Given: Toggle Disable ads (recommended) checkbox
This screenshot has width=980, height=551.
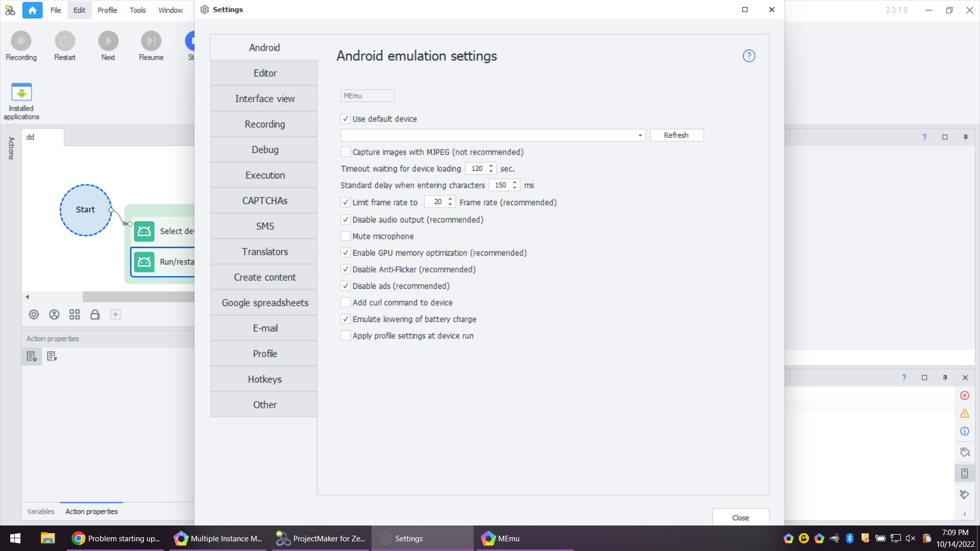Looking at the screenshot, I should pos(346,286).
